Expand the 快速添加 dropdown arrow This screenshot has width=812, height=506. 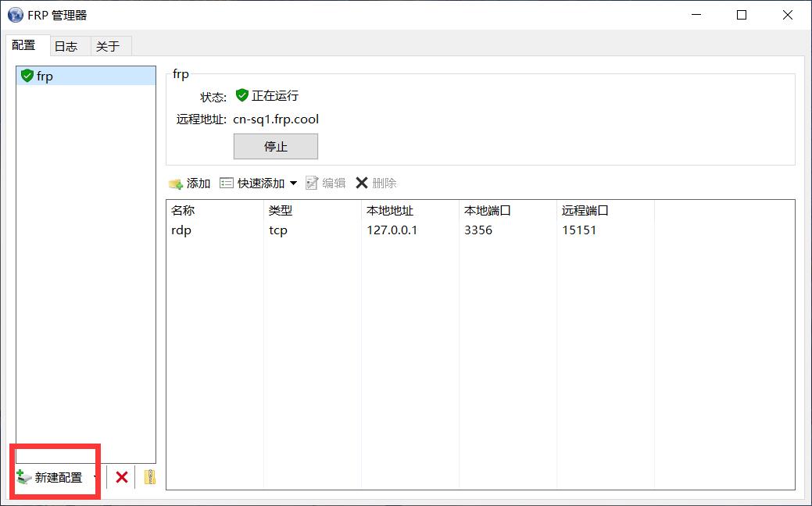click(293, 184)
